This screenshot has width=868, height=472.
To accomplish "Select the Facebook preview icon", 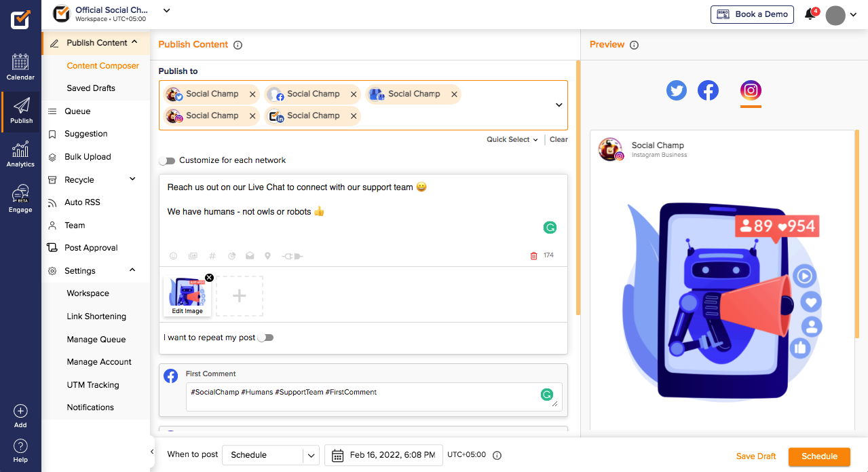I will 708,90.
